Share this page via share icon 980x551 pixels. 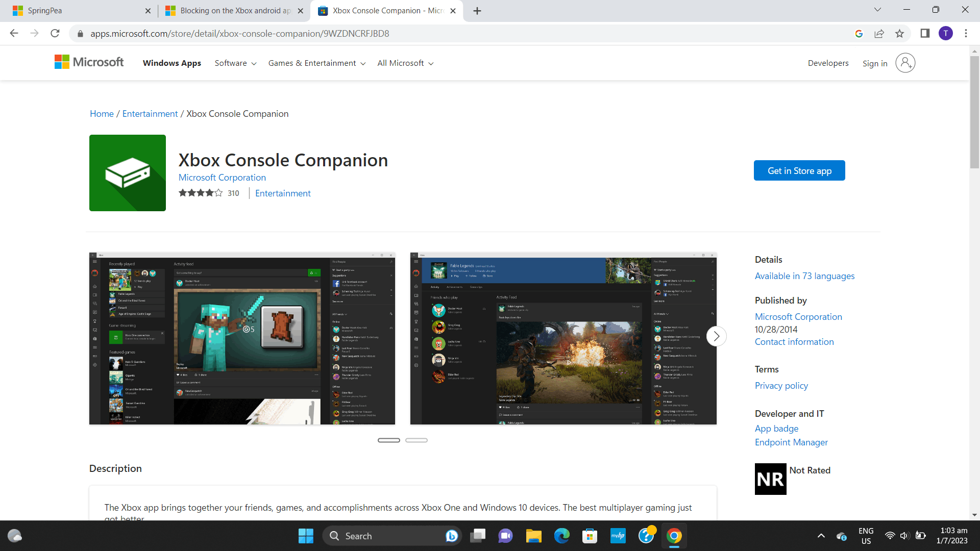tap(879, 33)
